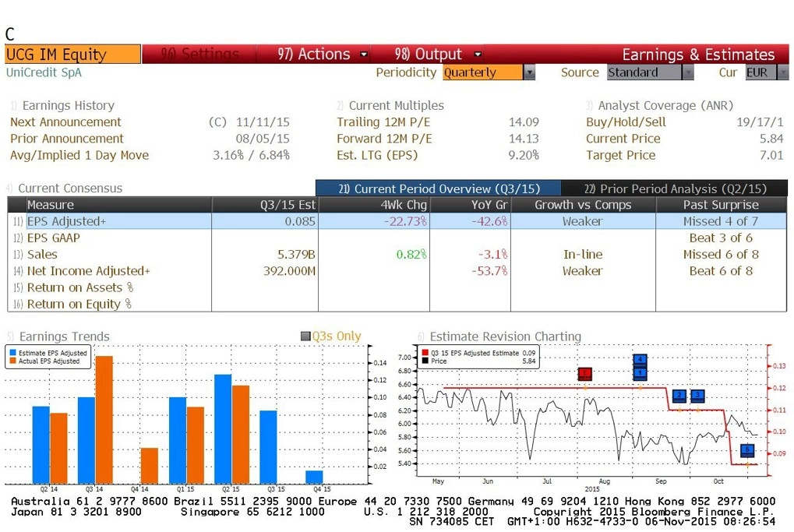Click the Next Announcement date 11/11/15

tap(263, 122)
